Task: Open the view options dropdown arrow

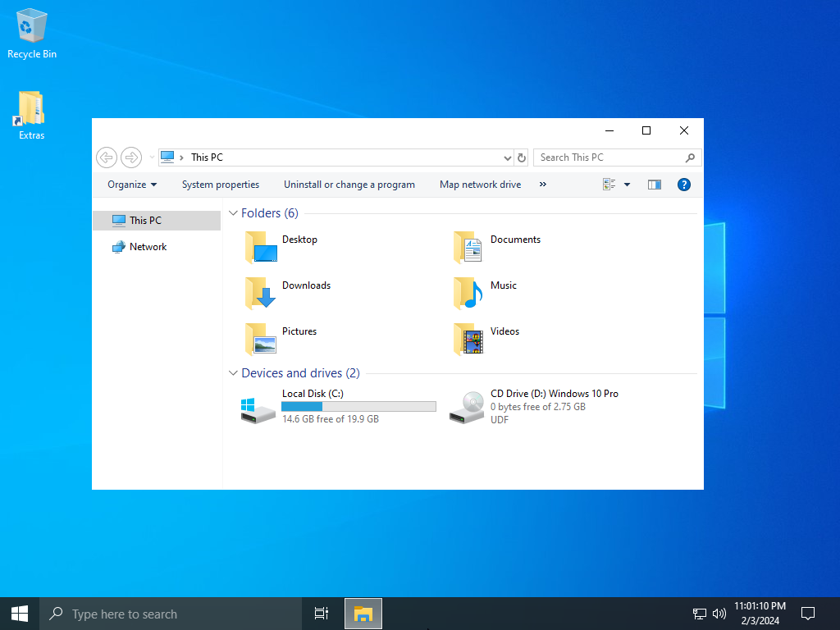Action: 627,185
